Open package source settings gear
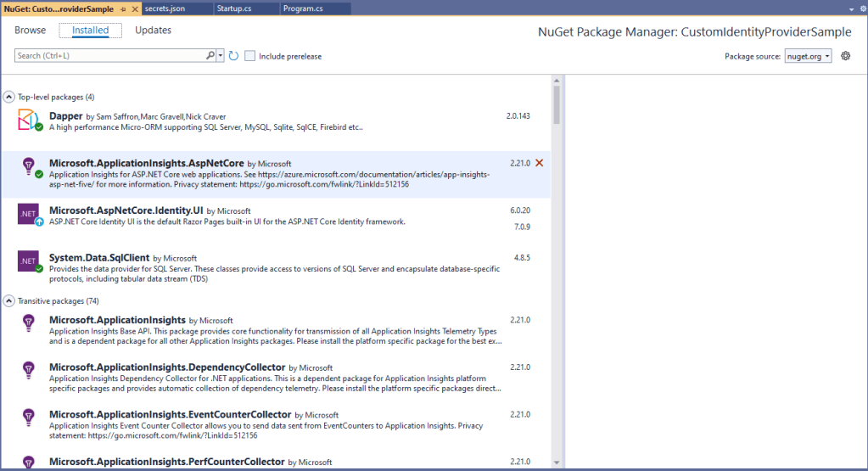Image resolution: width=868 pixels, height=471 pixels. 845,56
